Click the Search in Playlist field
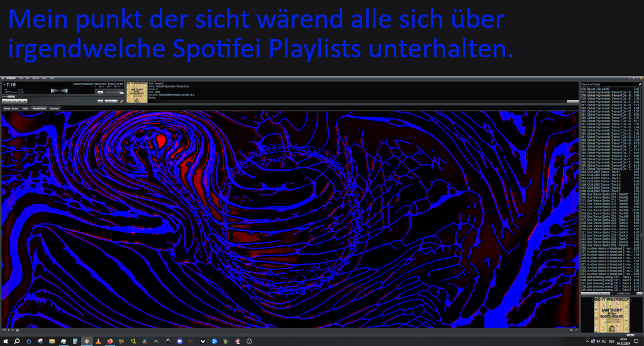The height and width of the screenshot is (346, 644). pos(604,84)
